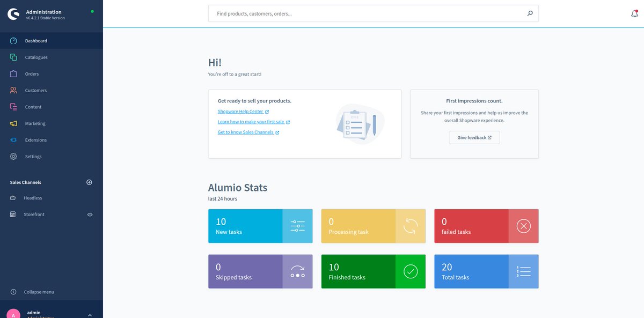Open Marketing menu item
Screen dimensions: 644x318
(52, 123)
